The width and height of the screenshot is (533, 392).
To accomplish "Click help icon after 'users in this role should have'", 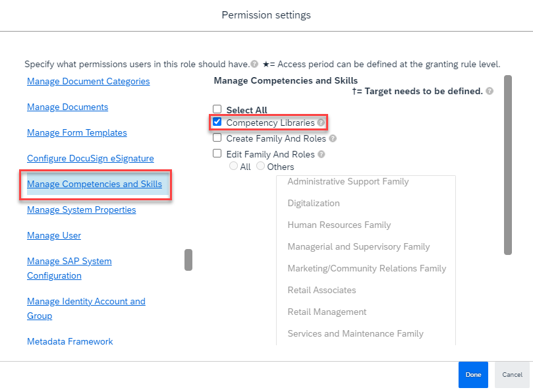I will point(254,64).
